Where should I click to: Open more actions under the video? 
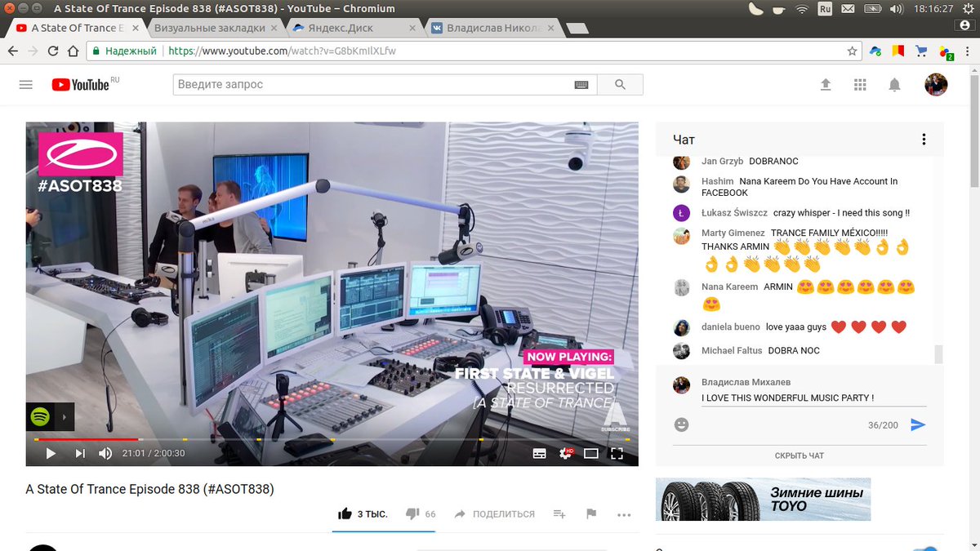pyautogui.click(x=624, y=515)
